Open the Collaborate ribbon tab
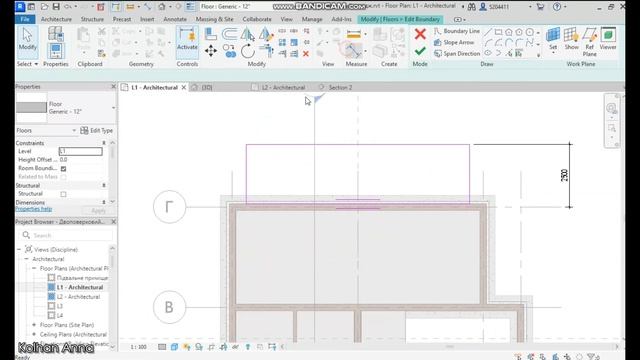 (257, 19)
